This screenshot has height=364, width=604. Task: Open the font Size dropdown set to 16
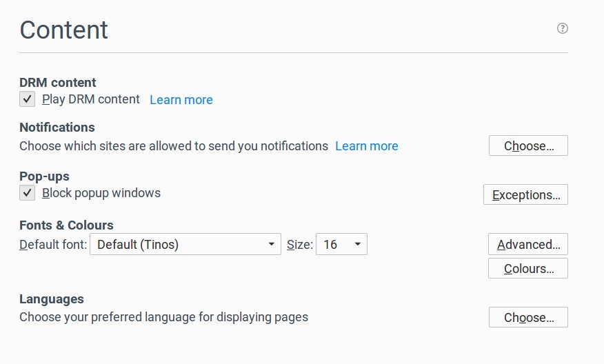pos(341,245)
